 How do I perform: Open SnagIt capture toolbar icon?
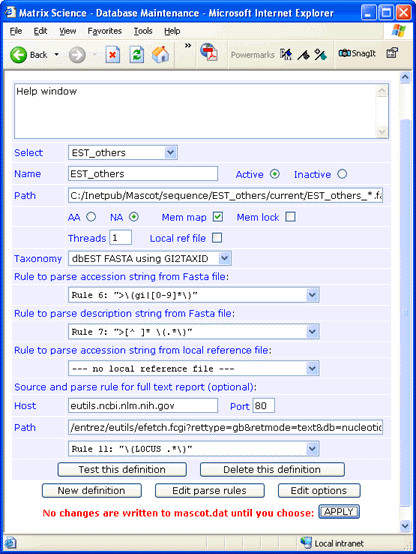pyautogui.click(x=357, y=53)
